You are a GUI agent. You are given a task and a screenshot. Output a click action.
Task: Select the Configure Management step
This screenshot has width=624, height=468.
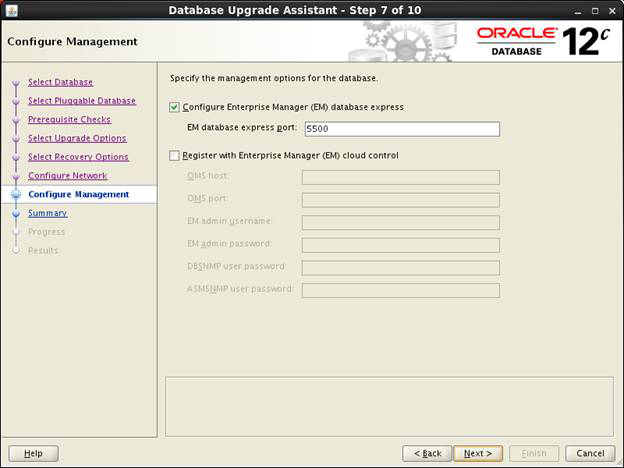78,194
